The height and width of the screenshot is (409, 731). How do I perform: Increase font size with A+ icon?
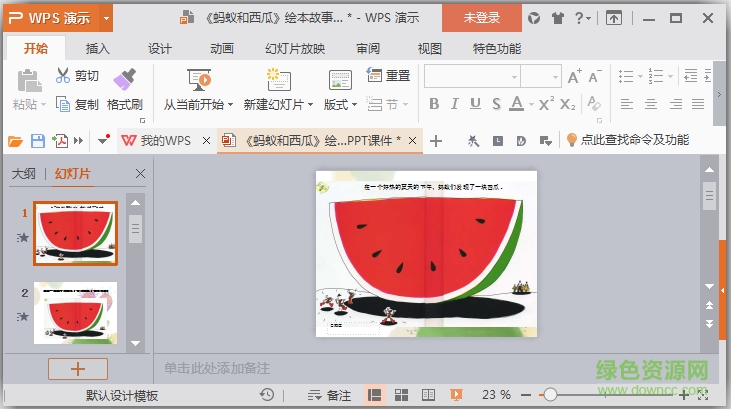coord(574,76)
